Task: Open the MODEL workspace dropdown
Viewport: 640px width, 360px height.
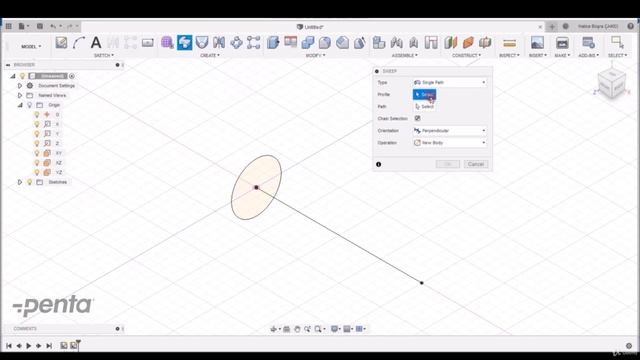Action: coord(31,47)
